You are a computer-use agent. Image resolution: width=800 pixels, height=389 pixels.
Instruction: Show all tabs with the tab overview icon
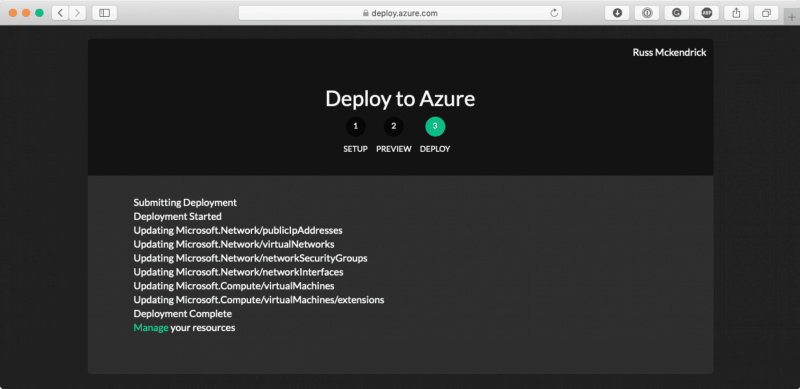click(766, 13)
